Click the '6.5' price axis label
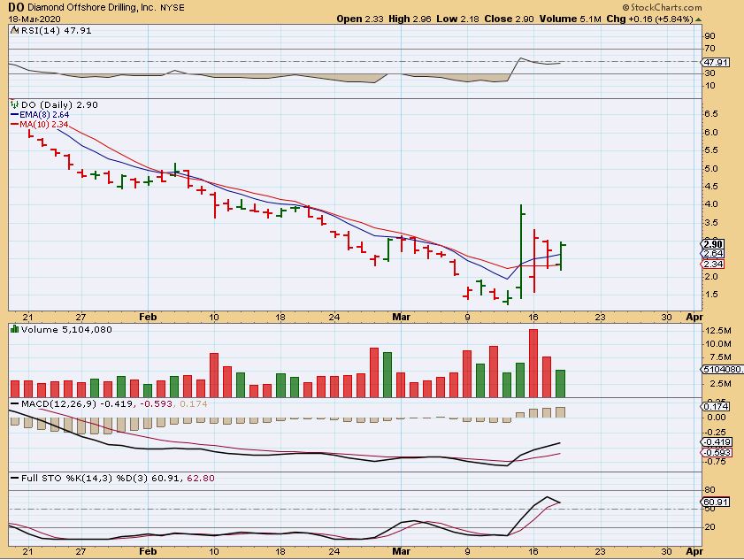 (x=711, y=114)
